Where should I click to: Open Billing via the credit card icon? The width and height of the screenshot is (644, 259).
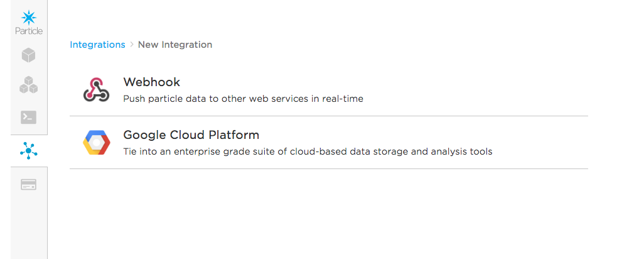point(28,184)
